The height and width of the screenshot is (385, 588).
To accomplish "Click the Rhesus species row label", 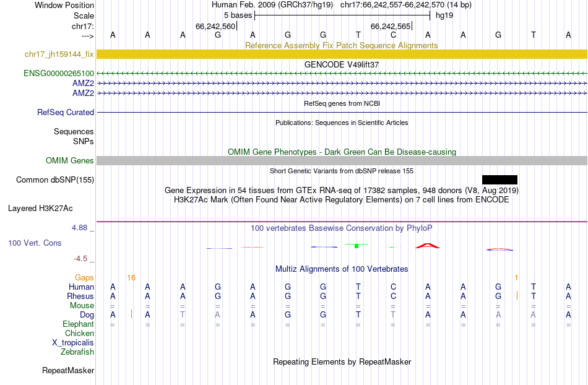I will coord(80,296).
